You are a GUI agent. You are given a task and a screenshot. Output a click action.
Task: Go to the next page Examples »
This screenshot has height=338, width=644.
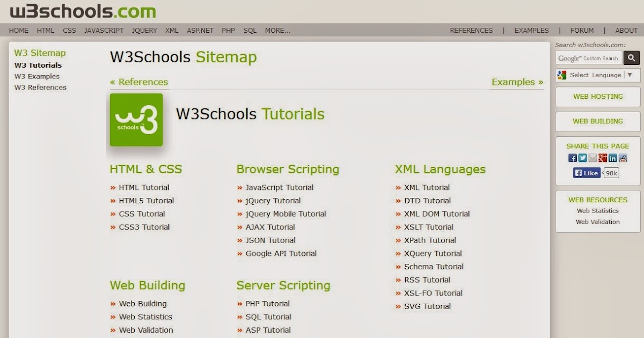click(x=517, y=82)
